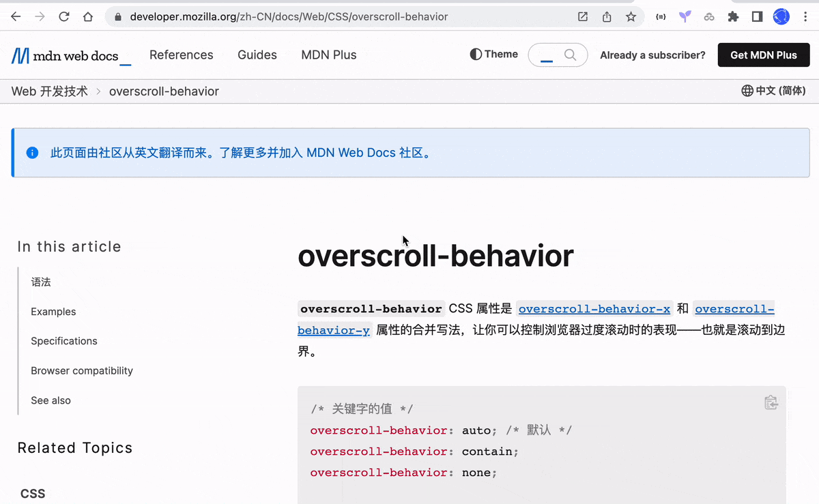Click the In this article heading
The height and width of the screenshot is (504, 819).
tap(69, 247)
